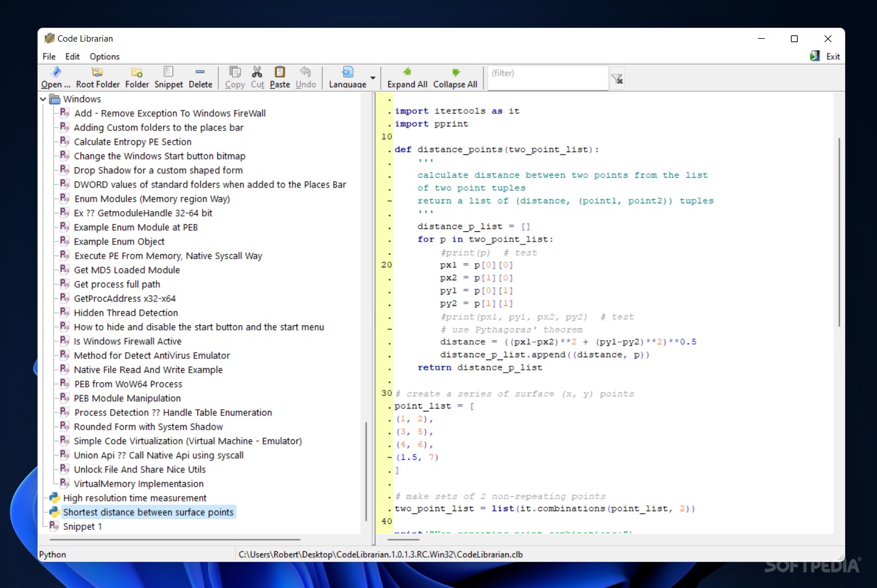877x588 pixels.
Task: Select 'Union Api ?? Call Native Api using syscall'
Action: pyautogui.click(x=159, y=455)
